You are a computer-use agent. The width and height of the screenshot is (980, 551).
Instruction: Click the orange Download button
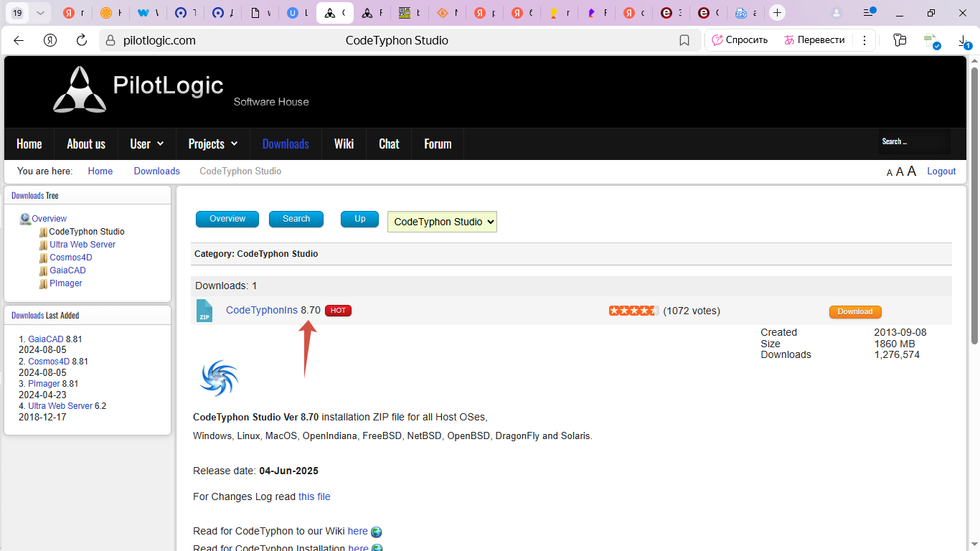pos(855,311)
